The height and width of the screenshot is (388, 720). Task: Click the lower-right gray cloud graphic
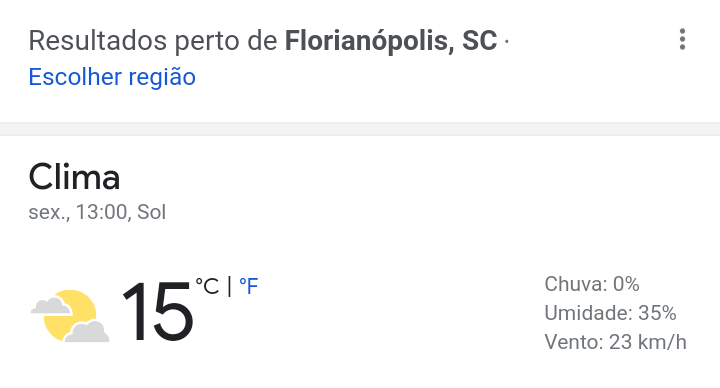tap(87, 332)
